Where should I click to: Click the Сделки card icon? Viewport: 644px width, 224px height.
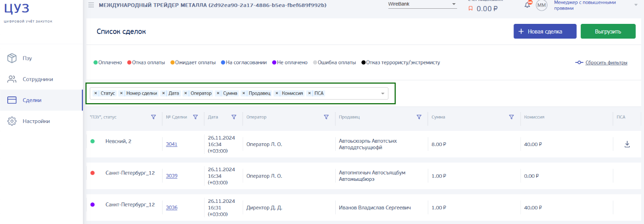point(12,100)
